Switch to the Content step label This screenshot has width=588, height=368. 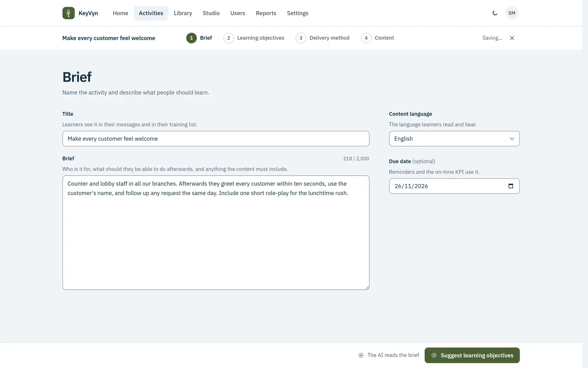[x=384, y=38]
